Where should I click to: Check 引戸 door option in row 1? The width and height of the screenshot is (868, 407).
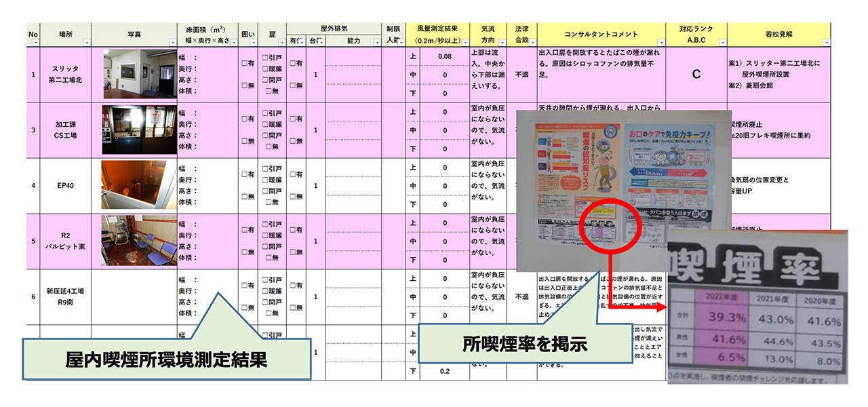[x=272, y=58]
